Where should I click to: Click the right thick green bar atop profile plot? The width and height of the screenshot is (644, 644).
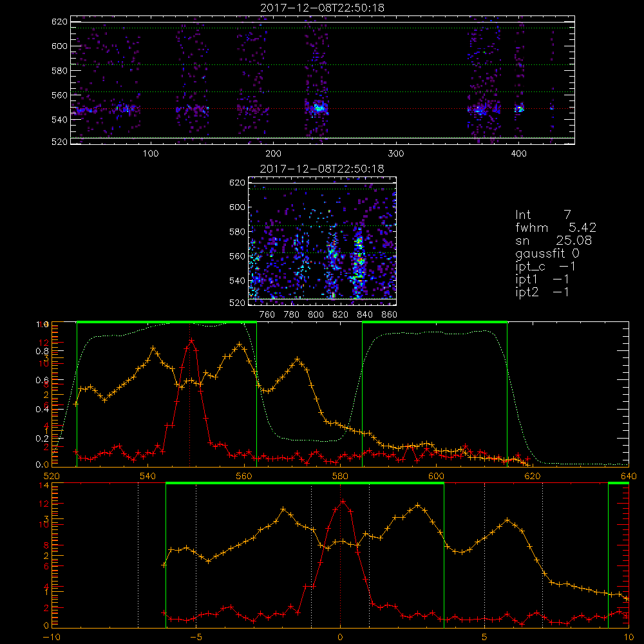(435, 323)
